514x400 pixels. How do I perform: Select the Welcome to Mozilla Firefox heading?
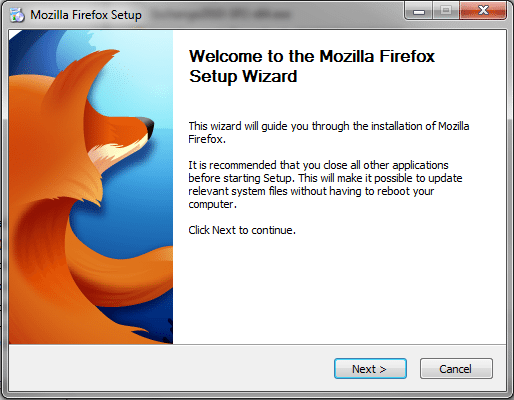coord(312,56)
